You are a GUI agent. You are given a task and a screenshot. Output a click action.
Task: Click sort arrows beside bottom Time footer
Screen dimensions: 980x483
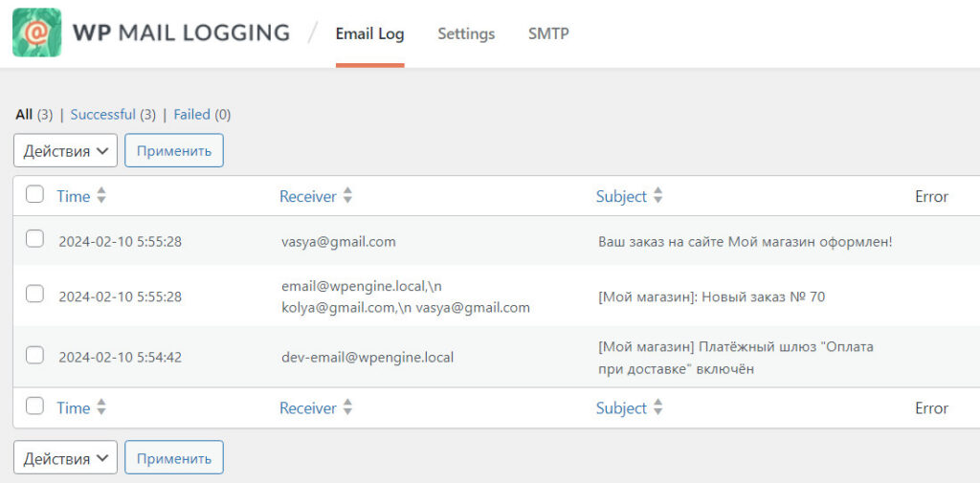click(x=101, y=407)
